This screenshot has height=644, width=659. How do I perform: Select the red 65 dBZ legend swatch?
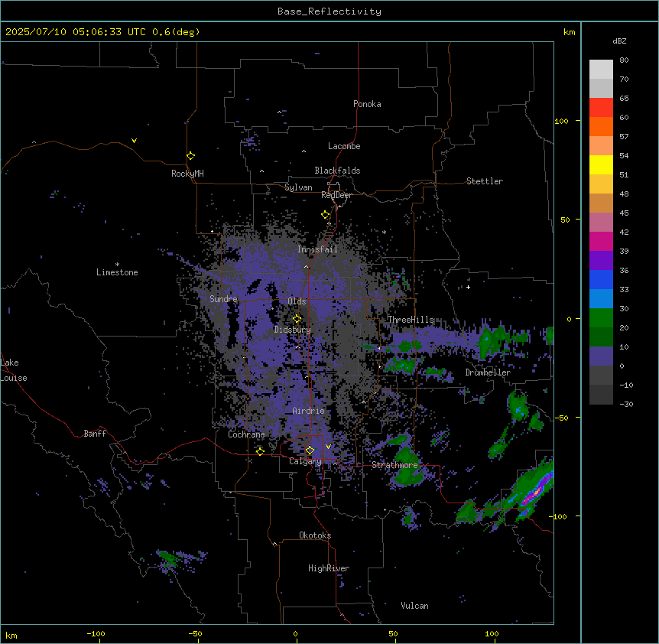click(x=601, y=108)
